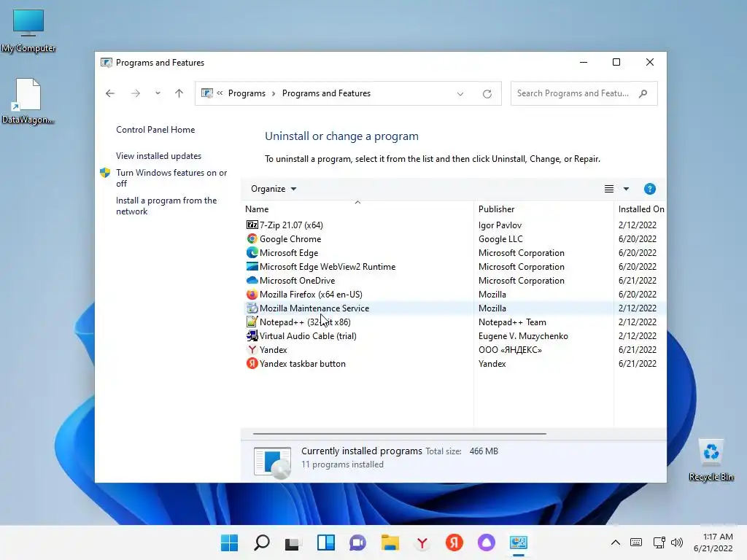Select the Microsoft Corporation publisher of OneDrive
747x560 pixels.
(x=521, y=281)
